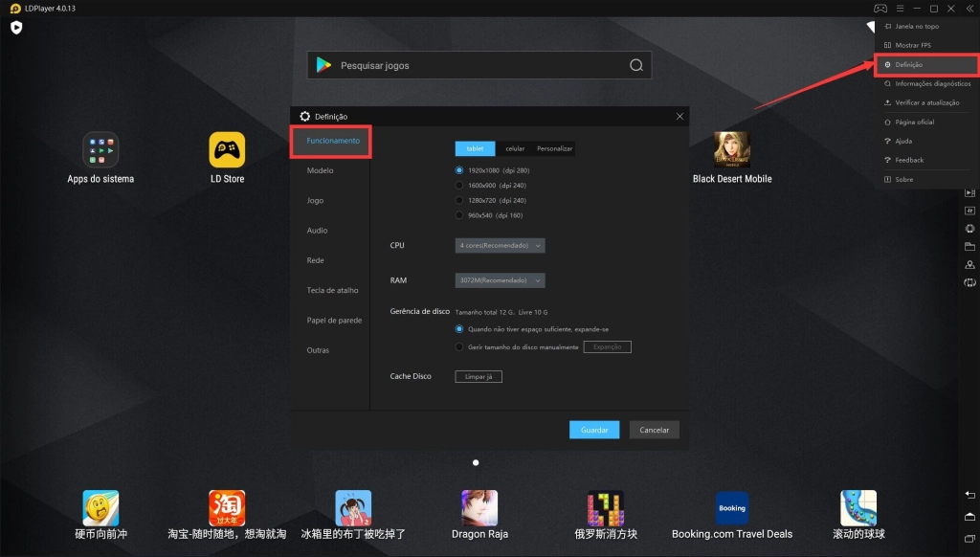Switch to the celular resolution tab

click(x=515, y=148)
